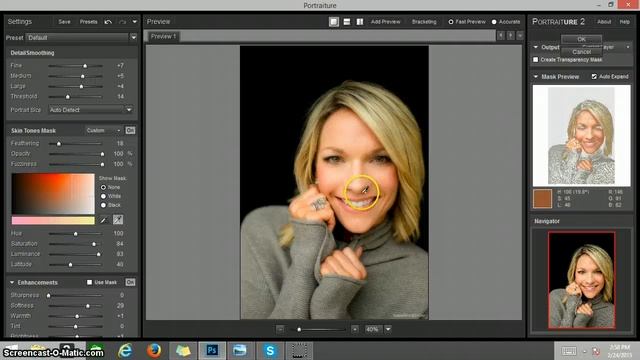Click the Navigator thumbnail image
Screen dimensions: 640x360
[582, 280]
